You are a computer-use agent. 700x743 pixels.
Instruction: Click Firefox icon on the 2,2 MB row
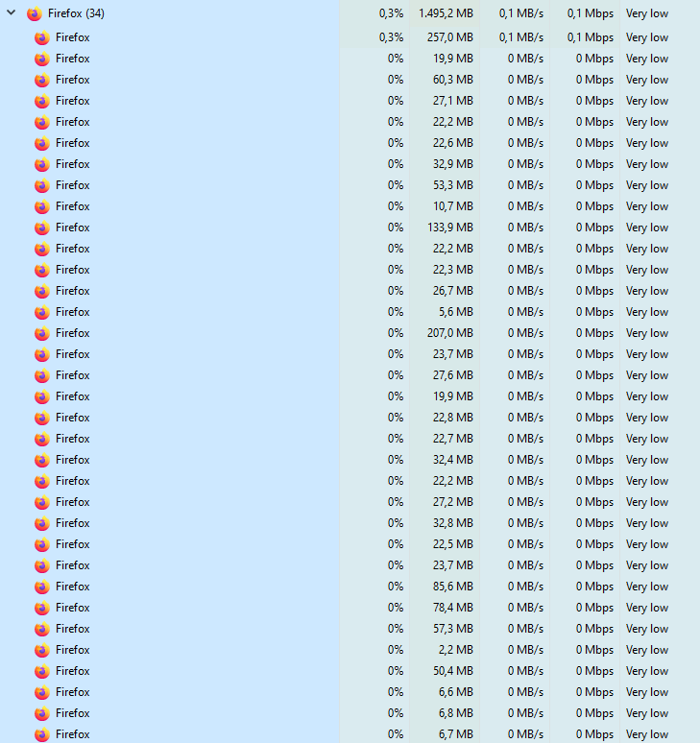click(x=42, y=650)
